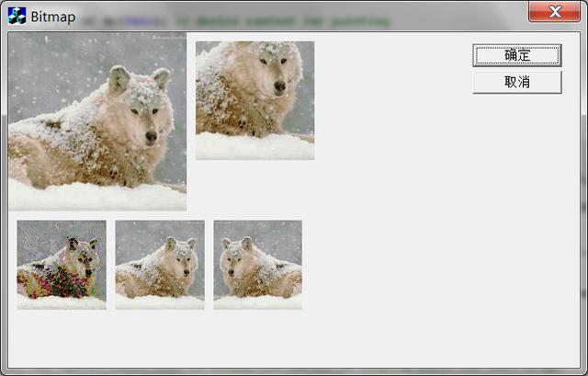Click the wolf's nose in zoomed-in image
This screenshot has height=376, width=588.
(x=279, y=85)
